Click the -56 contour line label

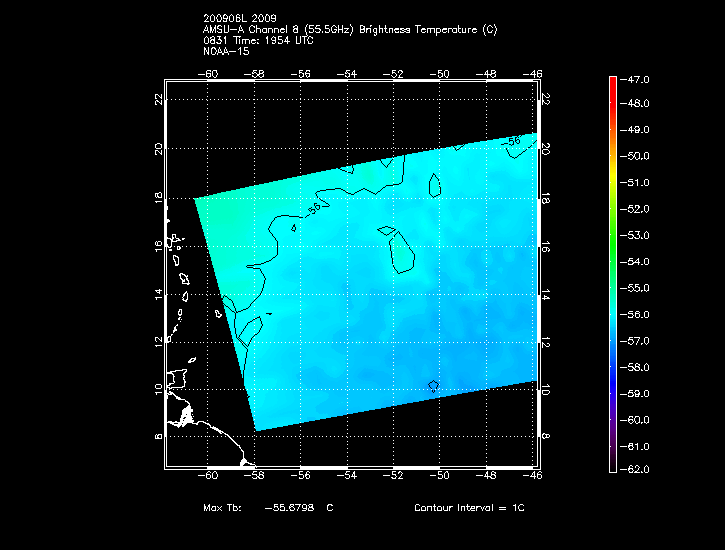[x=314, y=209]
